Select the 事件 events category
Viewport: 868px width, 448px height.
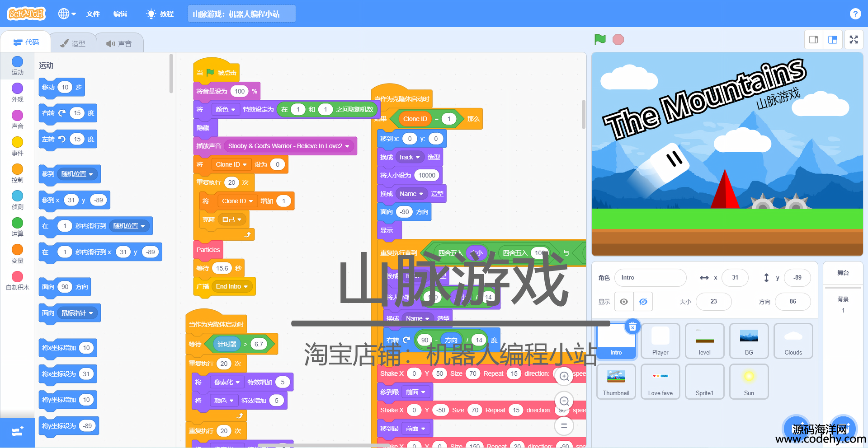click(x=17, y=147)
